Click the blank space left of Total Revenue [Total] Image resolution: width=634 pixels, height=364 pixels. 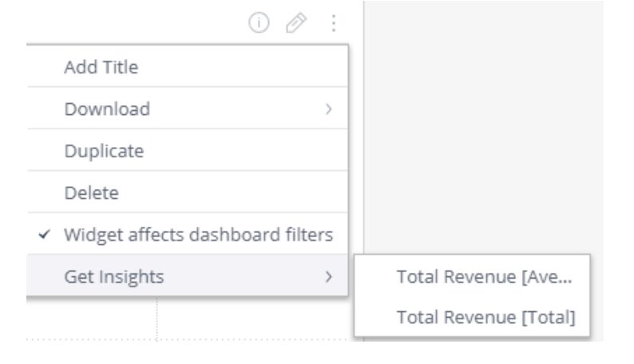375,317
